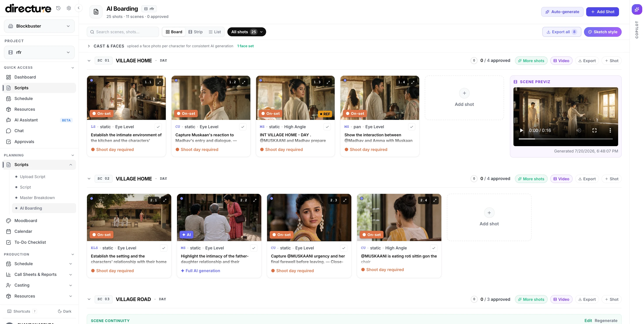
Task: Open To-Do Checklist from the sidebar
Action: [x=39, y=242]
